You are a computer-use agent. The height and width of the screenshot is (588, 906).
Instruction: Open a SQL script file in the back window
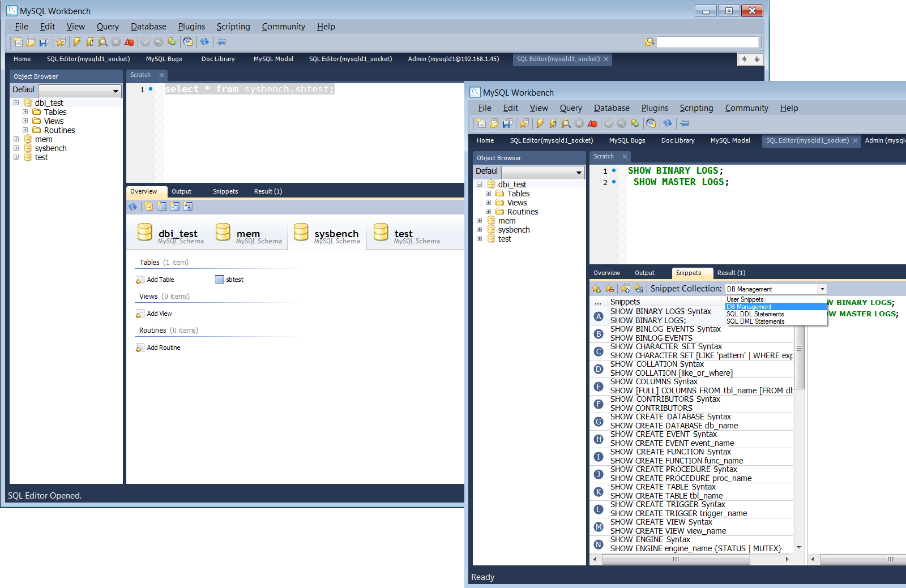31,42
